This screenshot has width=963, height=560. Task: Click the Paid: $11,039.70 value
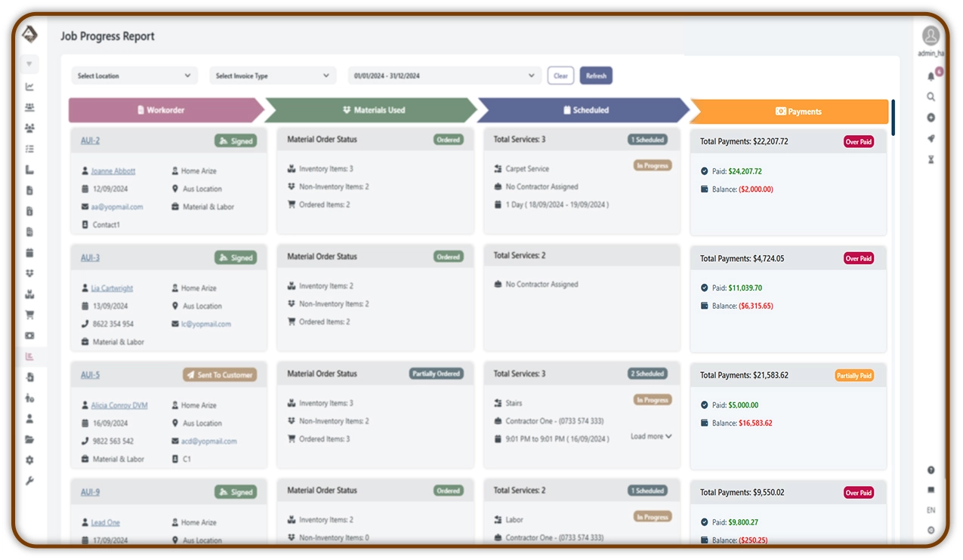pos(745,288)
